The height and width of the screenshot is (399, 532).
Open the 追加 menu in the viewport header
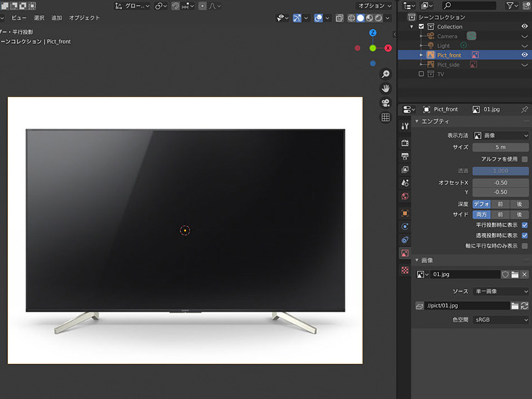coord(56,18)
